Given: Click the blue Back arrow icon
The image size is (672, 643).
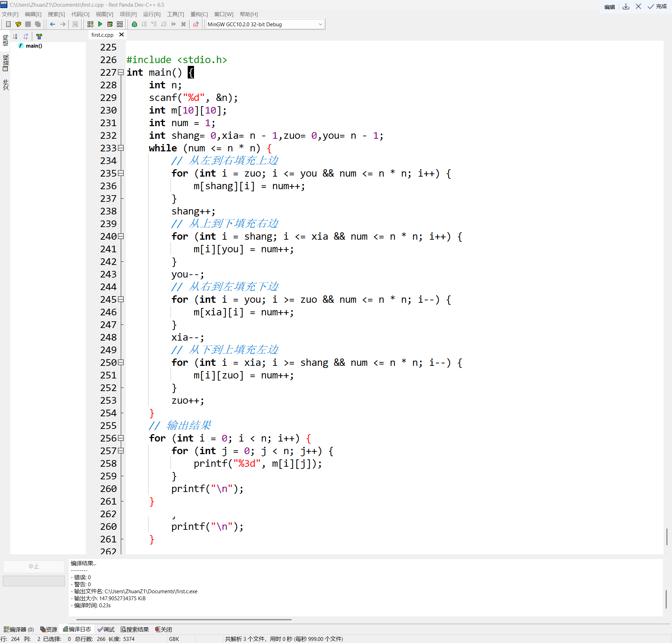Looking at the screenshot, I should point(53,24).
